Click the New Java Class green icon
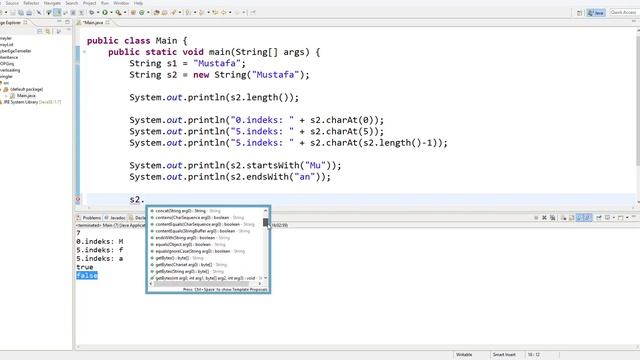 (x=142, y=13)
